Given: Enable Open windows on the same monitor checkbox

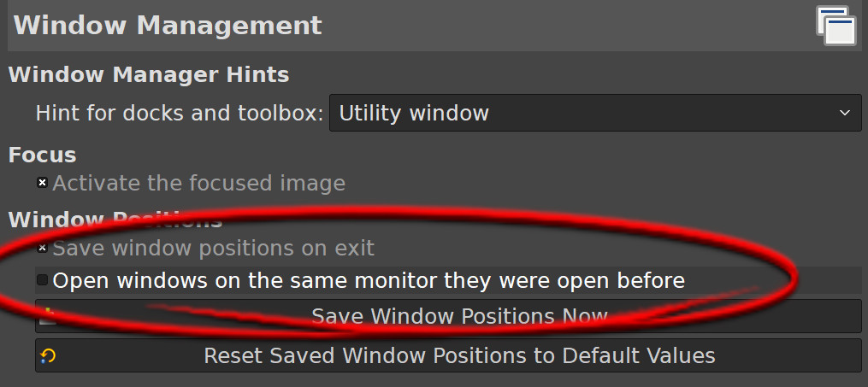Looking at the screenshot, I should click(42, 280).
